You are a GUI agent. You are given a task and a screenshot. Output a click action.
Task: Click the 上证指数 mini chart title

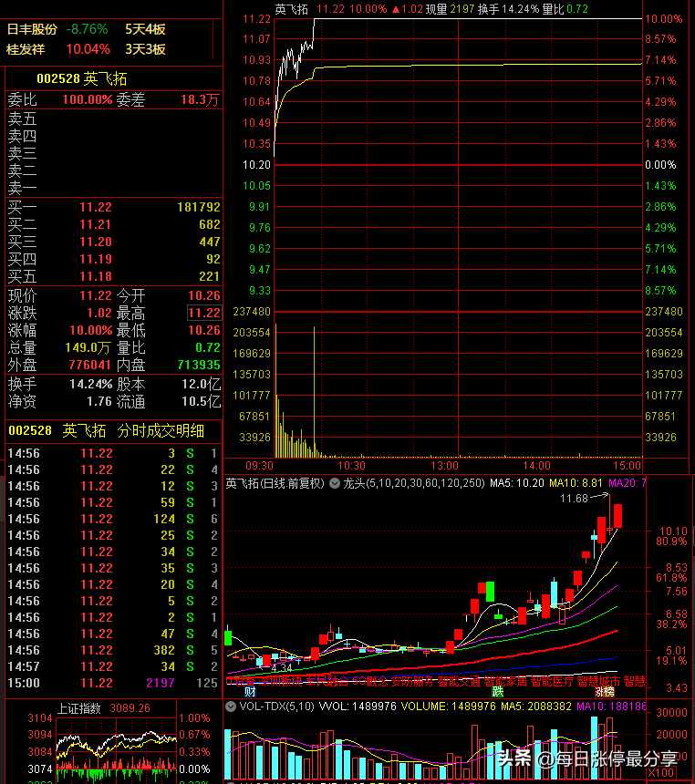pyautogui.click(x=79, y=708)
